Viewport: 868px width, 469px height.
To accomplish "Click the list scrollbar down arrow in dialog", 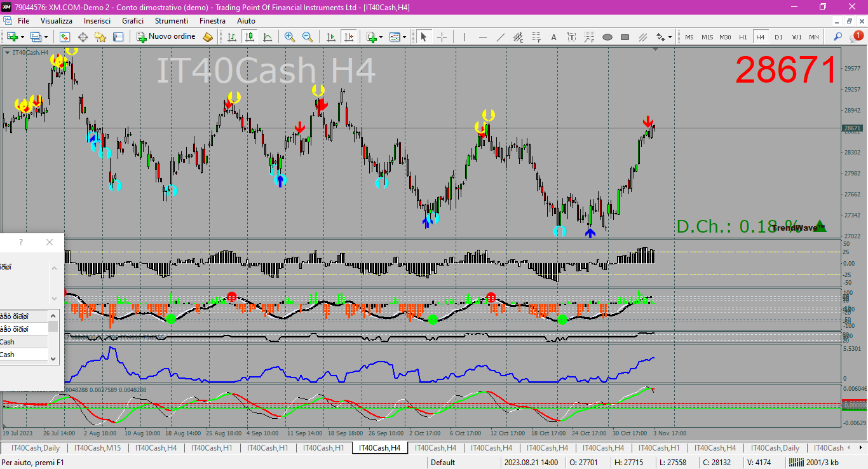I will coord(53,358).
